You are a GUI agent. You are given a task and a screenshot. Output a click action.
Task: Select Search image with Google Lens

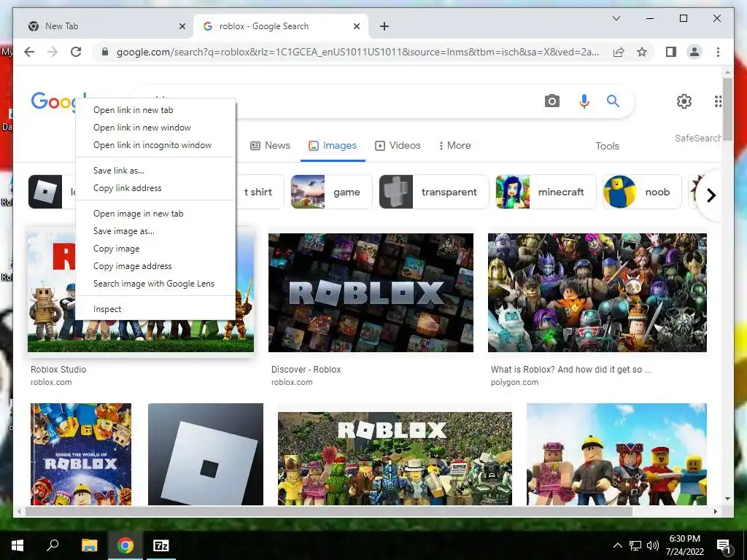pyautogui.click(x=155, y=284)
